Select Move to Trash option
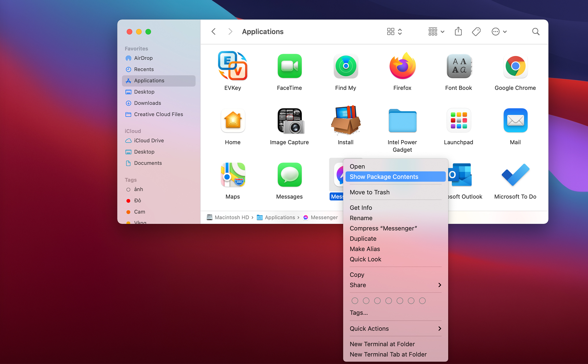 tap(370, 192)
